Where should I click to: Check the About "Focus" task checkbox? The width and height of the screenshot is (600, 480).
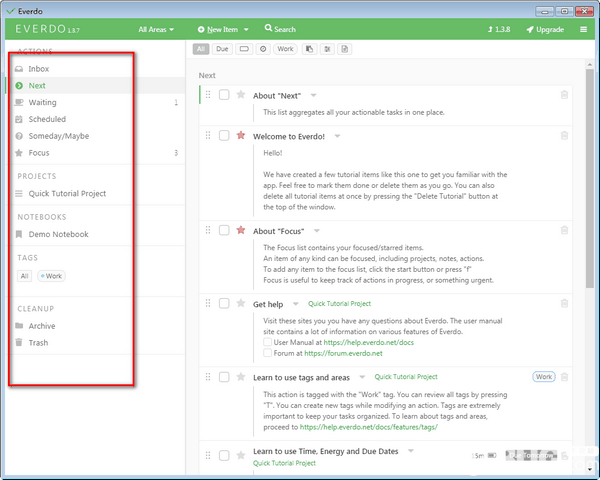pyautogui.click(x=224, y=230)
